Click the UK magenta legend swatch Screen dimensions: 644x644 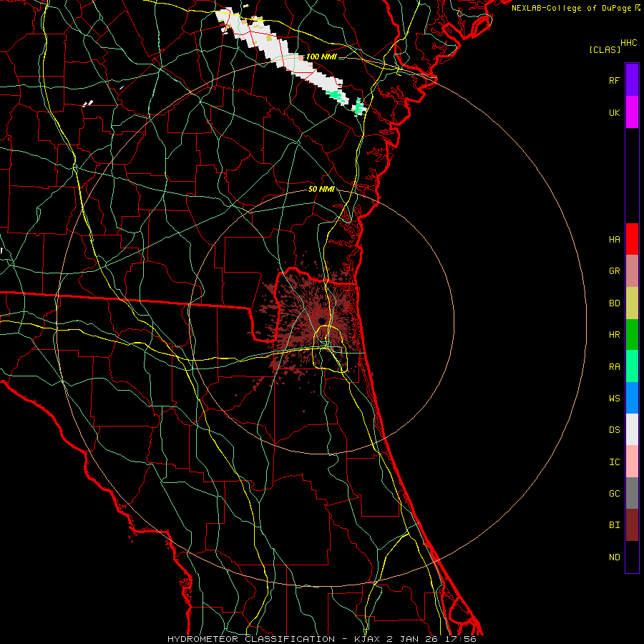point(632,112)
